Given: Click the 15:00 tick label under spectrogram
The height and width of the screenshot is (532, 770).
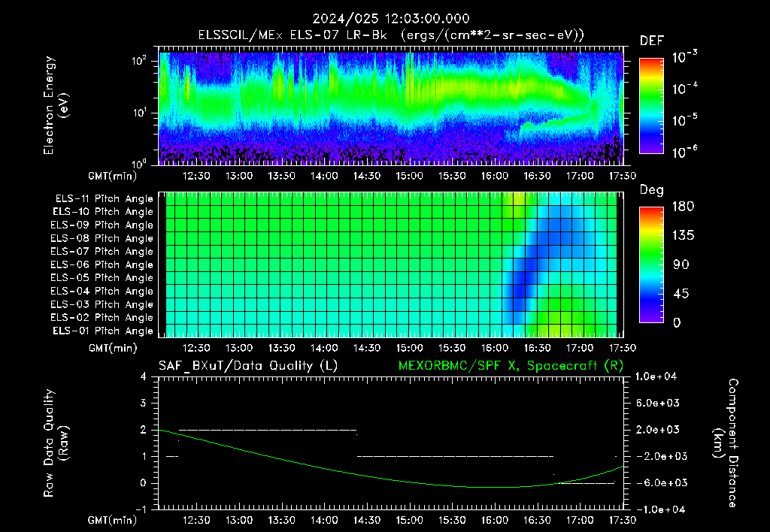Looking at the screenshot, I should tap(409, 176).
